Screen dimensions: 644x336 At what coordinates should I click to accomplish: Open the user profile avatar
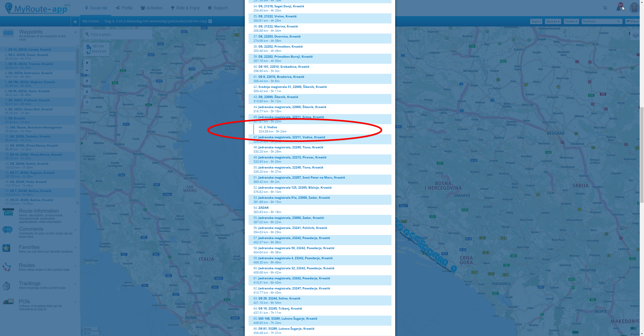(x=634, y=8)
